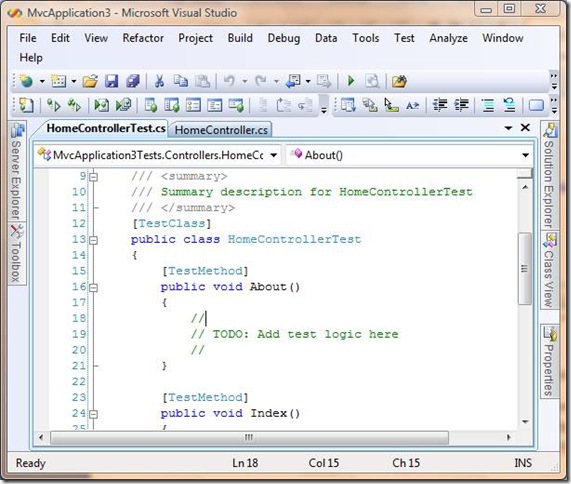Open the Undo history dropdown arrow
The height and width of the screenshot is (484, 571).
coord(245,81)
